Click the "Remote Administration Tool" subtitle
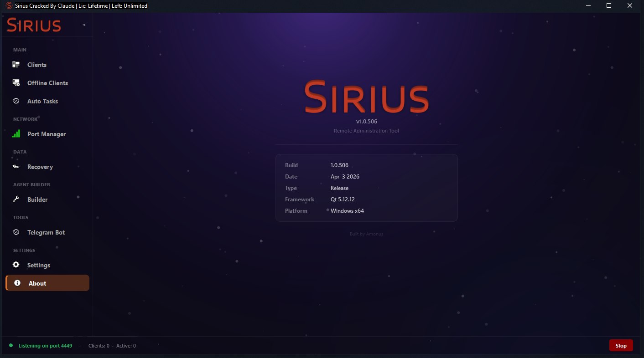The image size is (644, 358). point(367,131)
